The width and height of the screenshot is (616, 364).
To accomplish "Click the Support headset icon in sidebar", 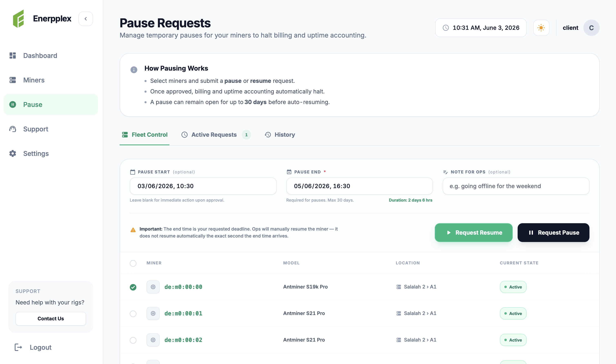I will [12, 129].
